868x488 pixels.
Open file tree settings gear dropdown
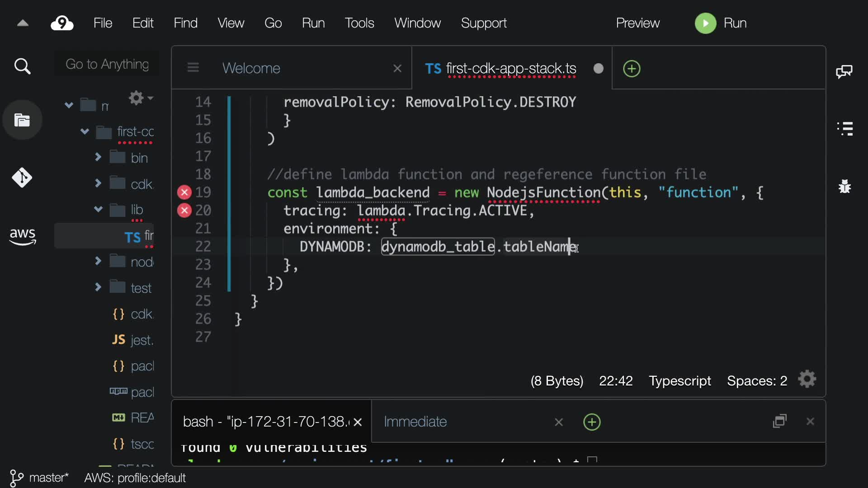(x=140, y=98)
